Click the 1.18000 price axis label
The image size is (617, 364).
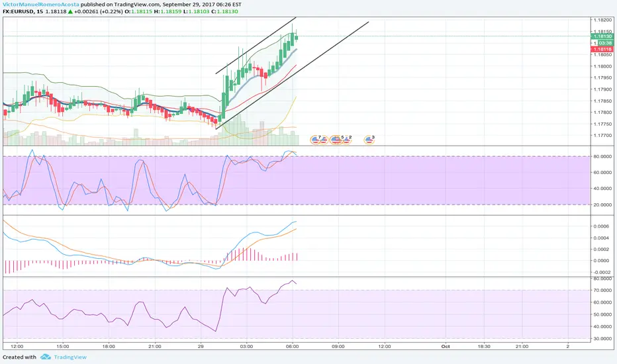coord(602,66)
